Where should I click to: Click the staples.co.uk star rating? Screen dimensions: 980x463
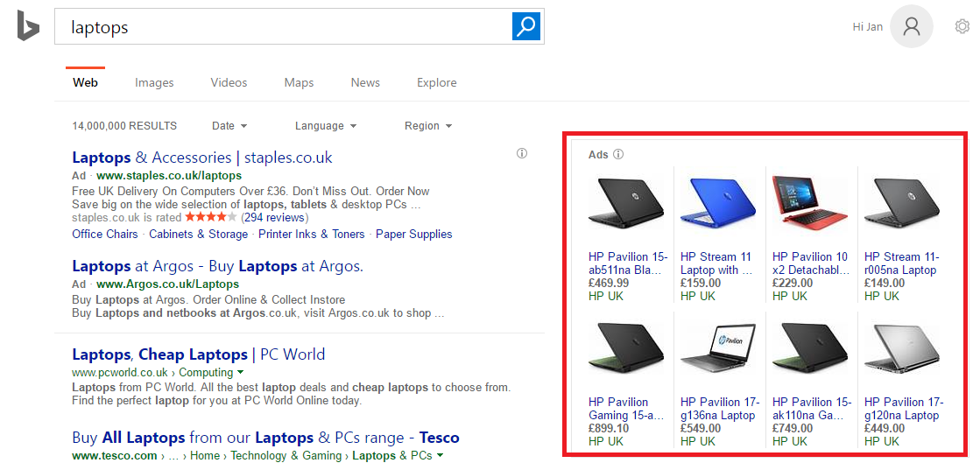tap(211, 217)
